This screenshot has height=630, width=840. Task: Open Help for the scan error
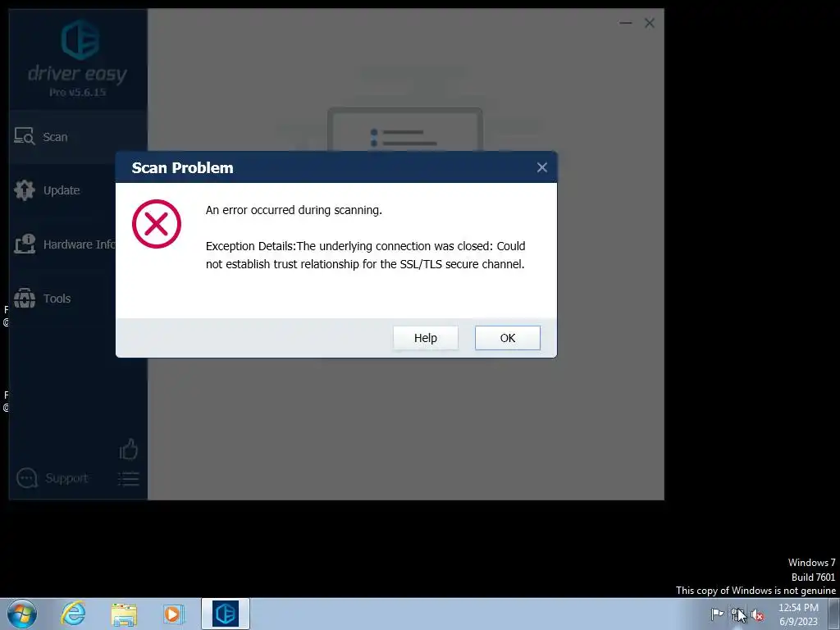coord(426,338)
